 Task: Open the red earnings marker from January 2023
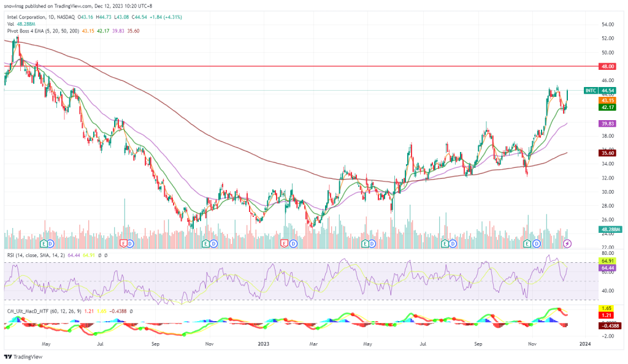coord(285,243)
